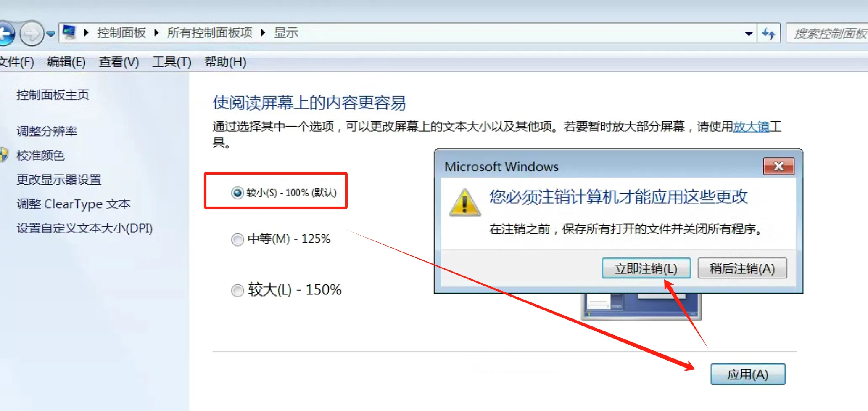Open the 工具(T) menu
Viewport: 868px width, 411px height.
(x=171, y=62)
